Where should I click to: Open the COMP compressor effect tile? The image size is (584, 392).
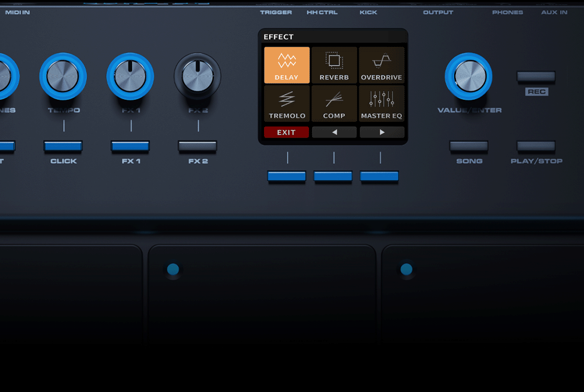334,103
